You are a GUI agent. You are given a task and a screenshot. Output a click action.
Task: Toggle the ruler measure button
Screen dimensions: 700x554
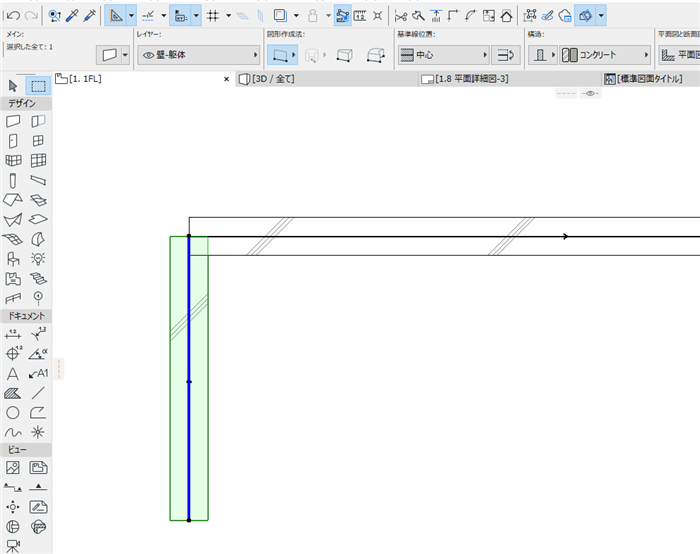360,16
